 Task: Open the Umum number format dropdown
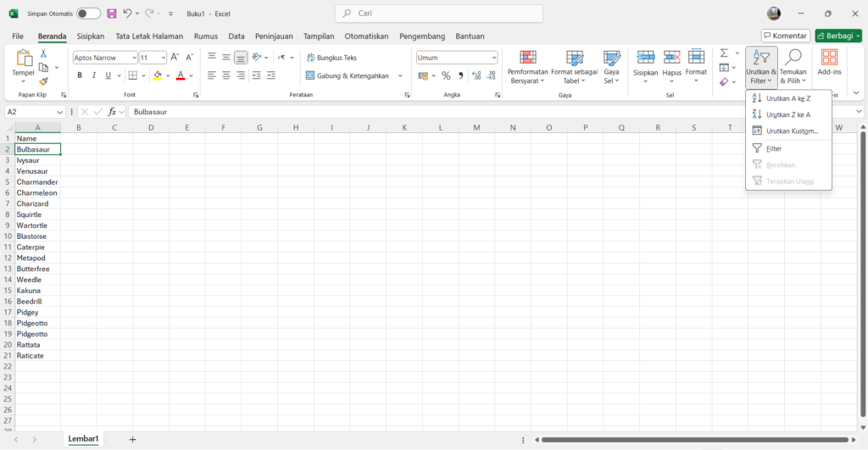[494, 58]
